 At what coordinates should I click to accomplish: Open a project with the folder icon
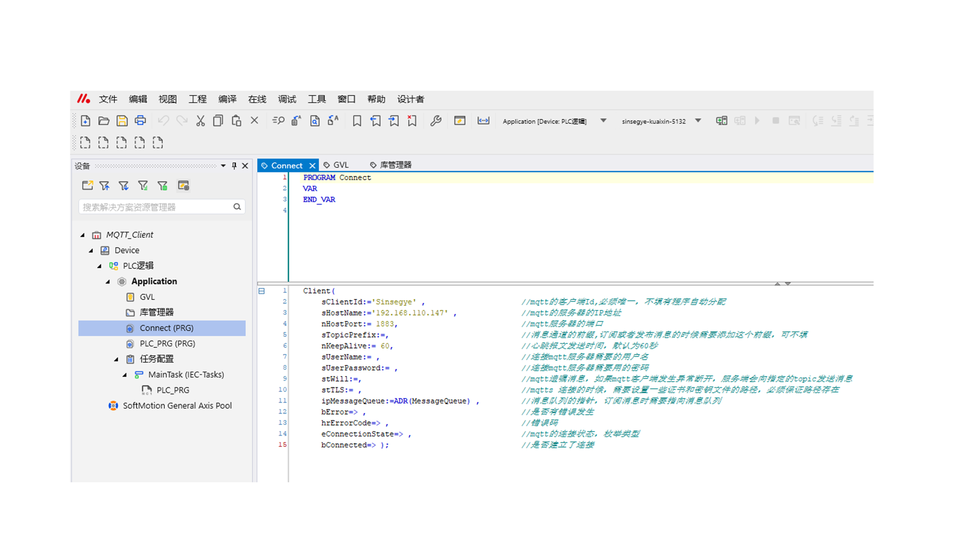pos(104,121)
